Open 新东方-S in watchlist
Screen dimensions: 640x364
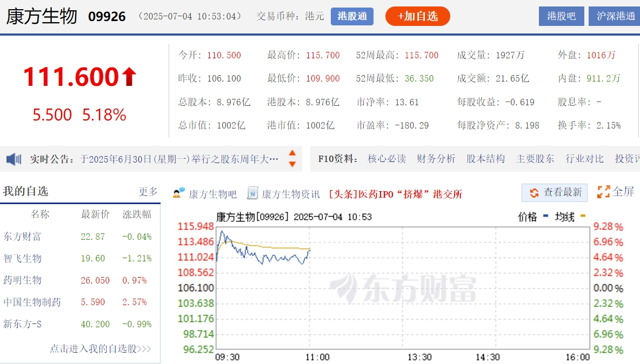(x=23, y=324)
